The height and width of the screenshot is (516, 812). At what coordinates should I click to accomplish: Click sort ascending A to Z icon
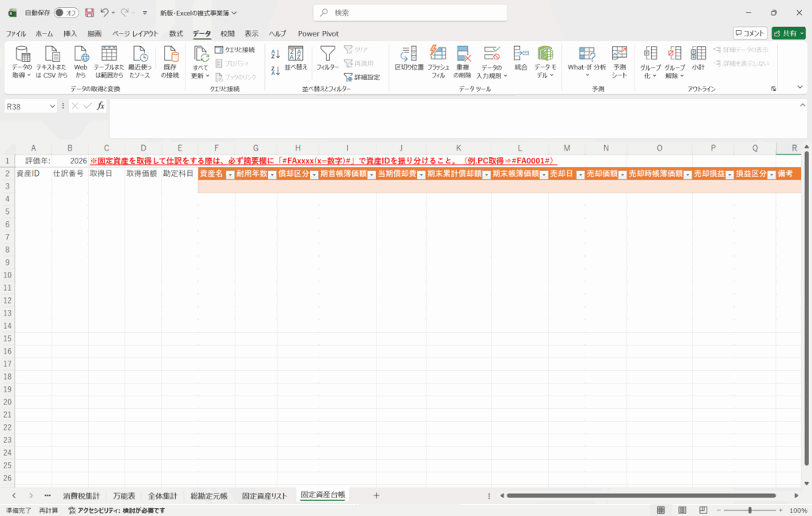pyautogui.click(x=275, y=54)
